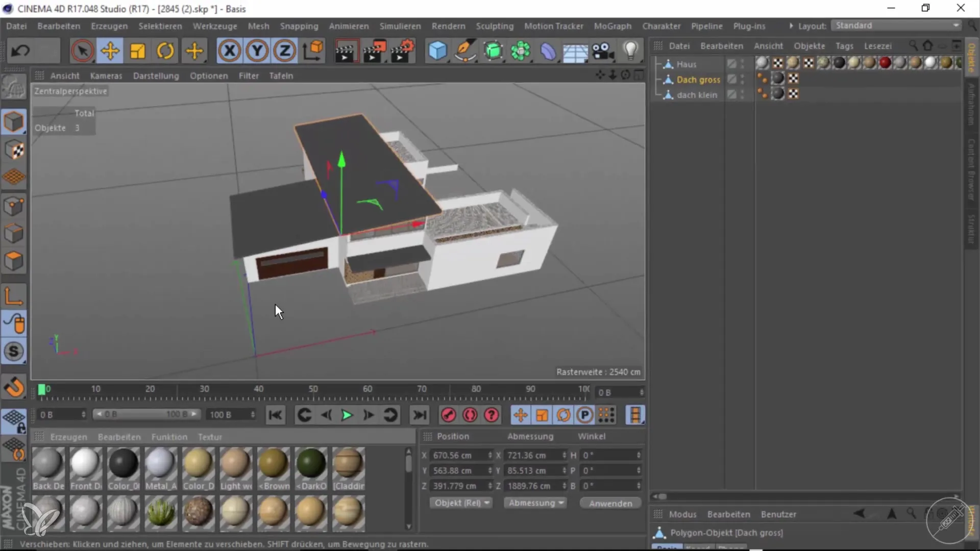Screen dimensions: 980x551
Task: Toggle Y axis lock
Action: click(x=257, y=51)
